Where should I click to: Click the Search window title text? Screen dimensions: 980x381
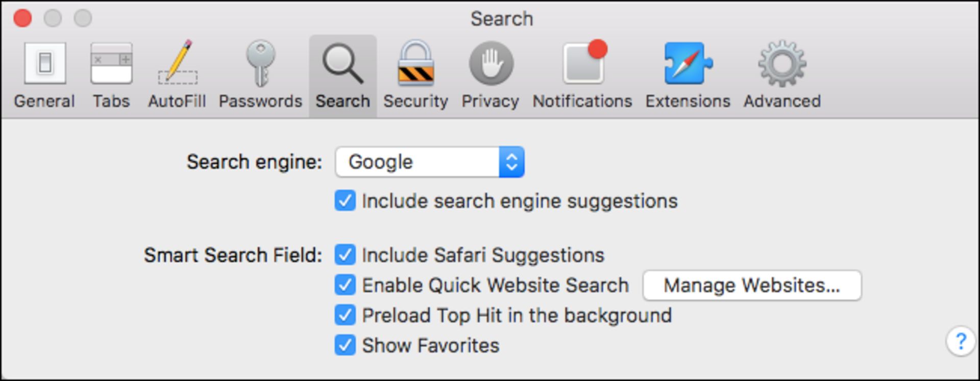(502, 19)
